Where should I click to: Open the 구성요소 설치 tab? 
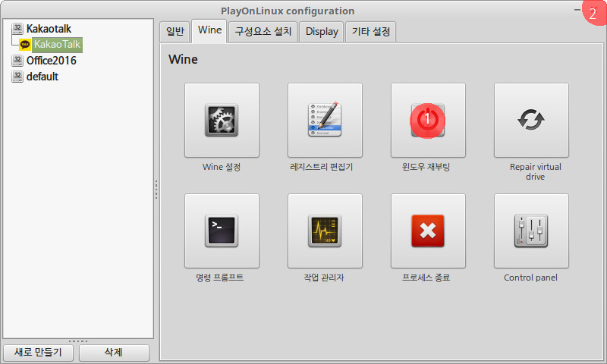pyautogui.click(x=263, y=31)
